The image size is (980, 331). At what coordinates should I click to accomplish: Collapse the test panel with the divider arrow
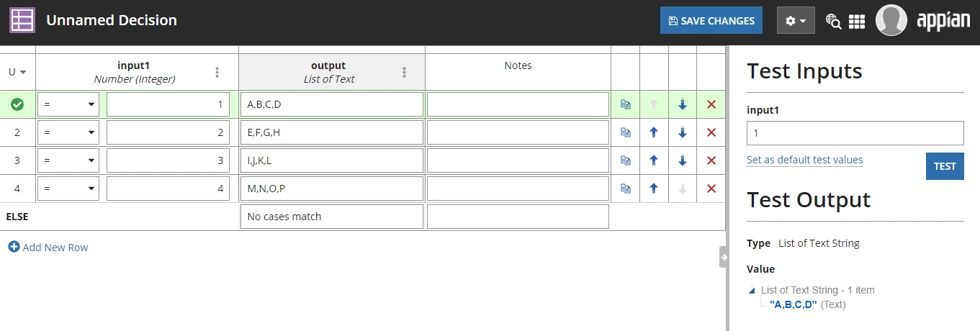[724, 257]
